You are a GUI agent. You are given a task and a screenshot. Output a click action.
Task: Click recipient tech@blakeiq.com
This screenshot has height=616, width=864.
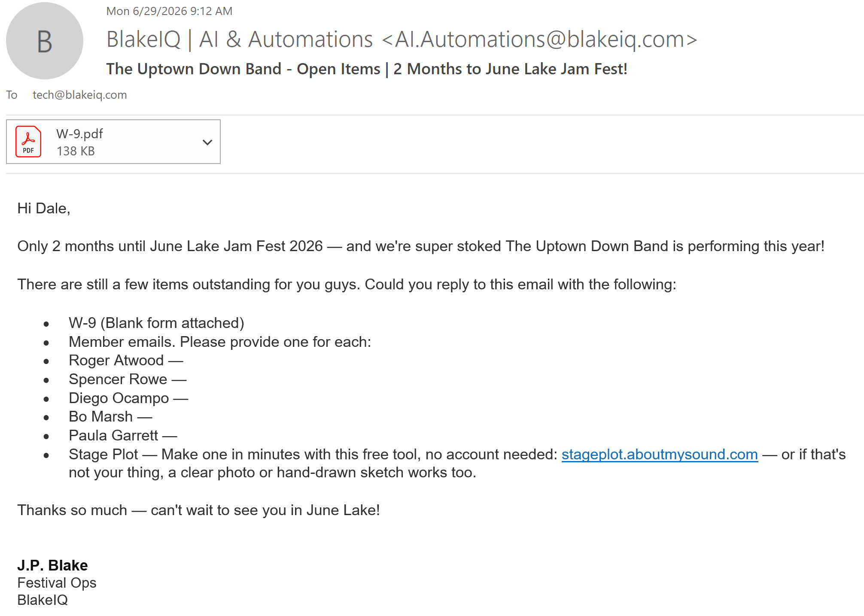80,95
